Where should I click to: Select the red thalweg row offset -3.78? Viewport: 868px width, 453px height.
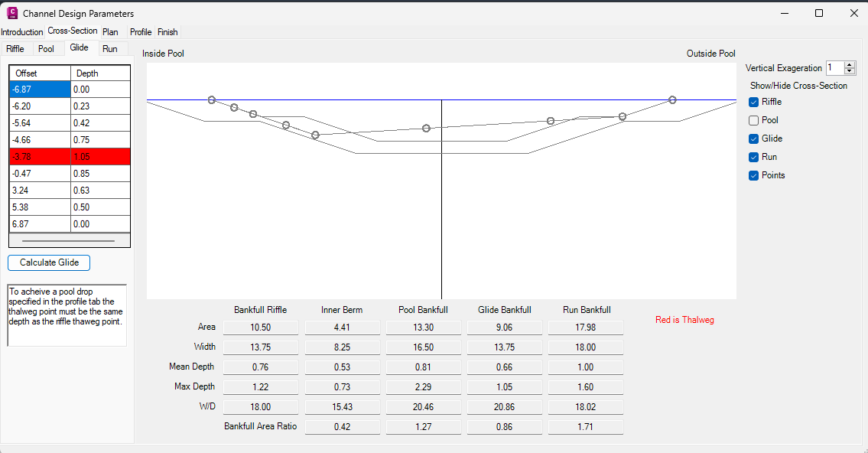pyautogui.click(x=40, y=157)
